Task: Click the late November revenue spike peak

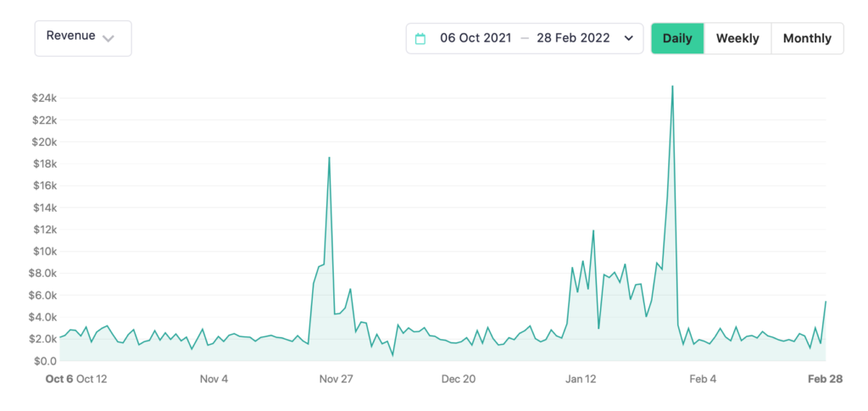Action: click(329, 158)
